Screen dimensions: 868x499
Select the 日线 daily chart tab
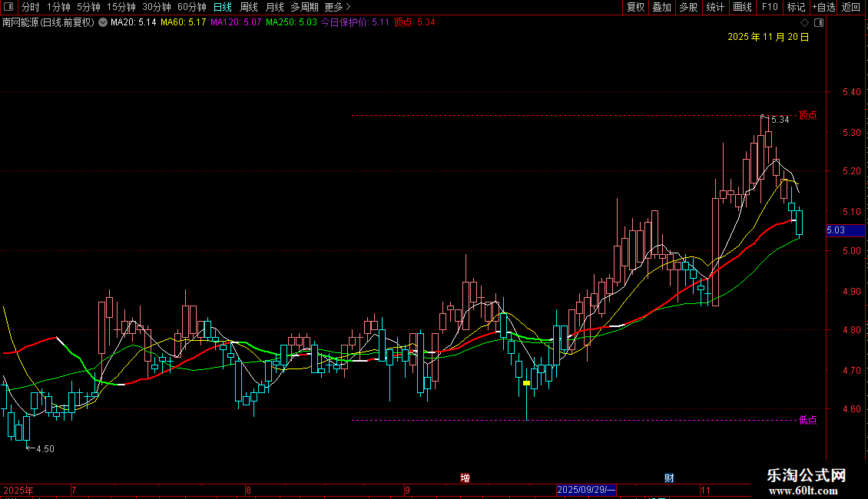[223, 7]
